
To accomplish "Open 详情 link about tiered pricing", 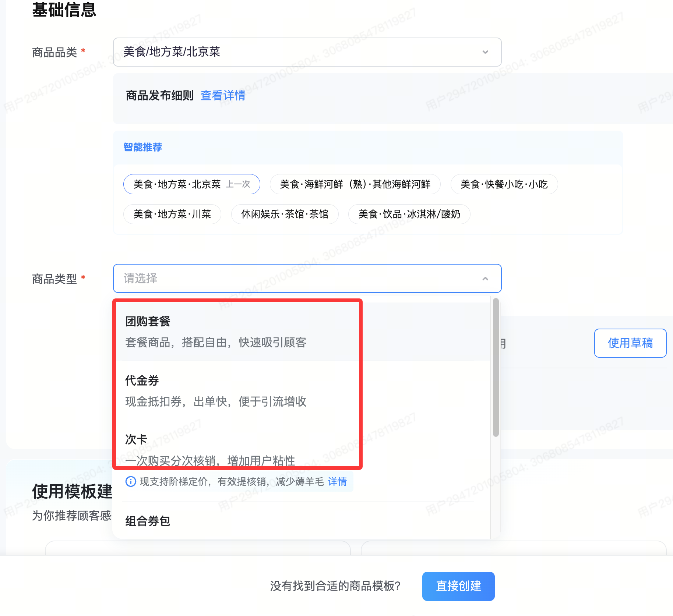I will click(x=337, y=481).
